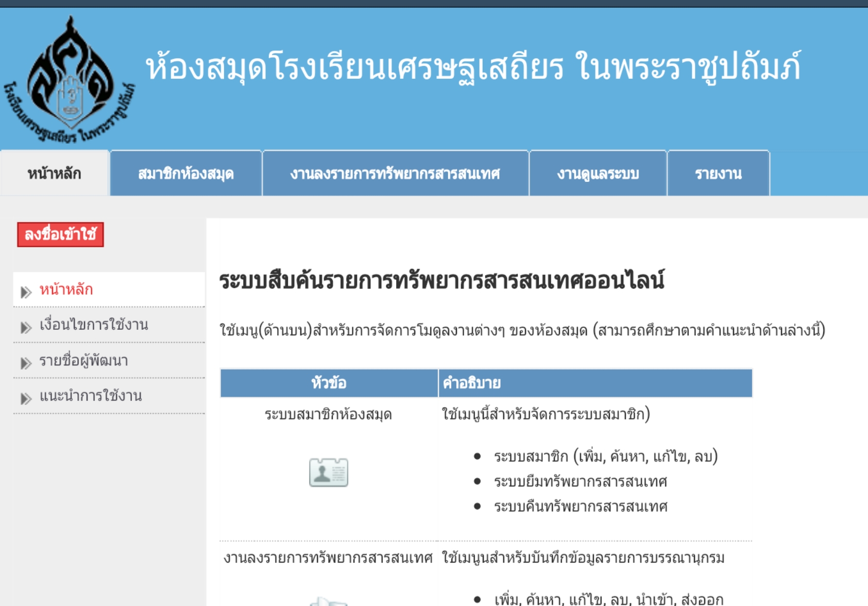Click the หัวข้อ table column header
The image size is (868, 606).
pyautogui.click(x=329, y=383)
